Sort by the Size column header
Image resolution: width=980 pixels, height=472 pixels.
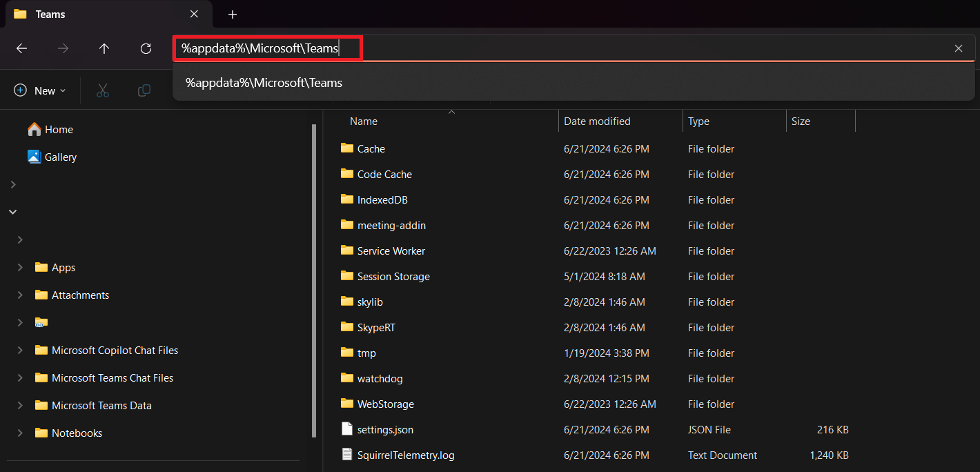[801, 121]
